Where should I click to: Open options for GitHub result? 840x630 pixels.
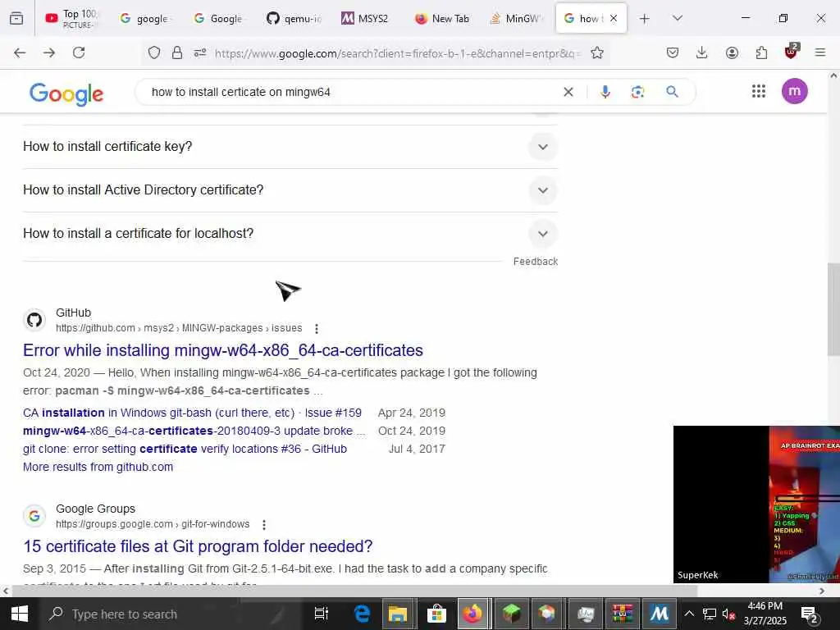pos(317,328)
